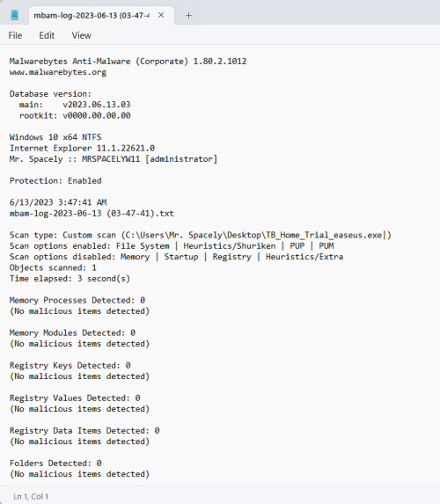Place cursor on 6/13/2023 3:47:41 AM timestamp

(x=58, y=202)
